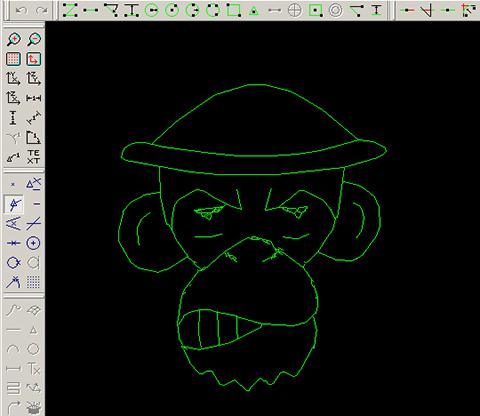Image resolution: width=480 pixels, height=416 pixels.
Task: Select the vertical dimension tool
Action: (13, 118)
